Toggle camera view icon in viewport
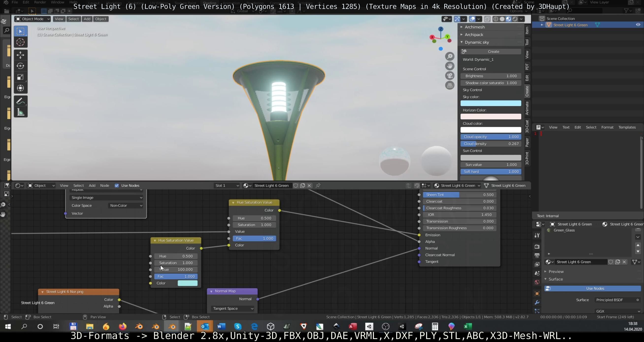 tap(449, 76)
